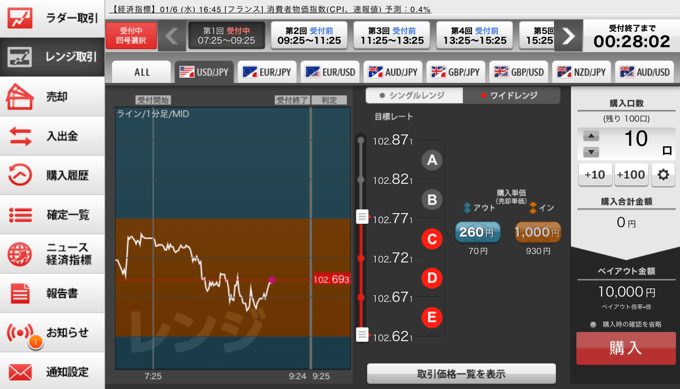Click the red 購入 purchase button

pos(625,348)
